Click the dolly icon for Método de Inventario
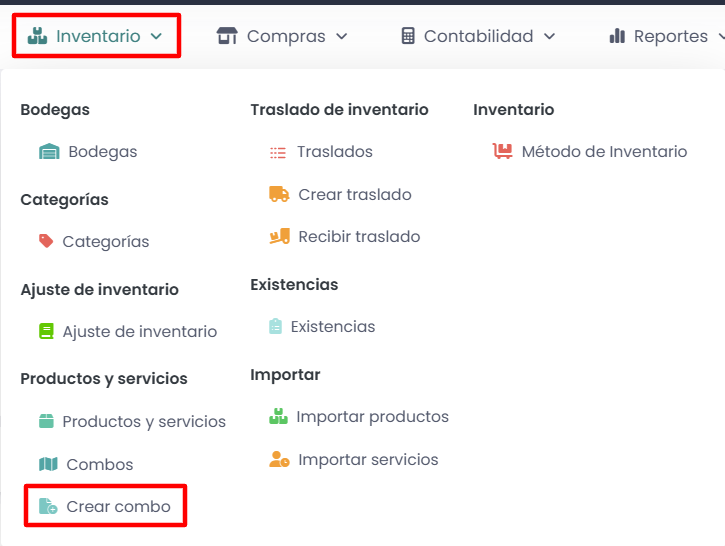This screenshot has width=725, height=546. click(x=502, y=152)
